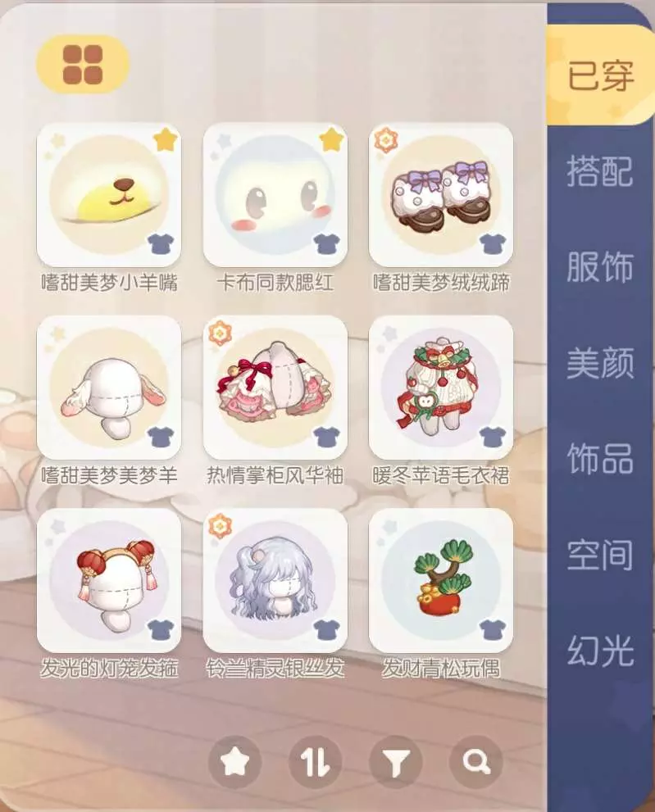Tap flower badge on 热情掌柜风华袖
This screenshot has height=812, width=655.
coord(220,333)
